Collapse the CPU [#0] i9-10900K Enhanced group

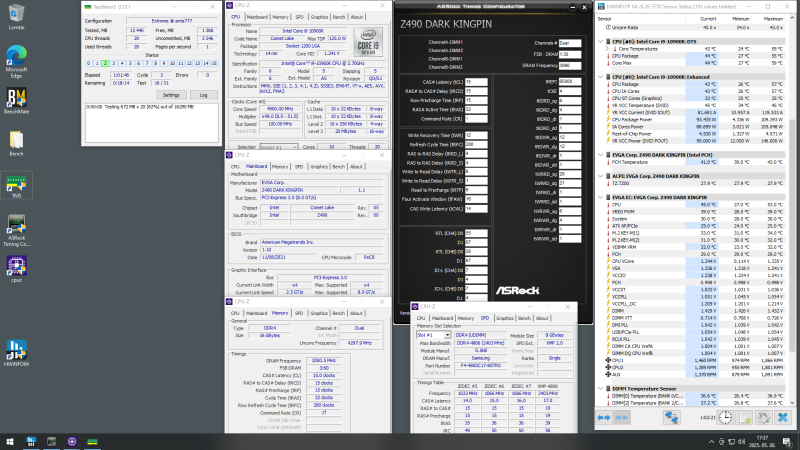pyautogui.click(x=601, y=77)
